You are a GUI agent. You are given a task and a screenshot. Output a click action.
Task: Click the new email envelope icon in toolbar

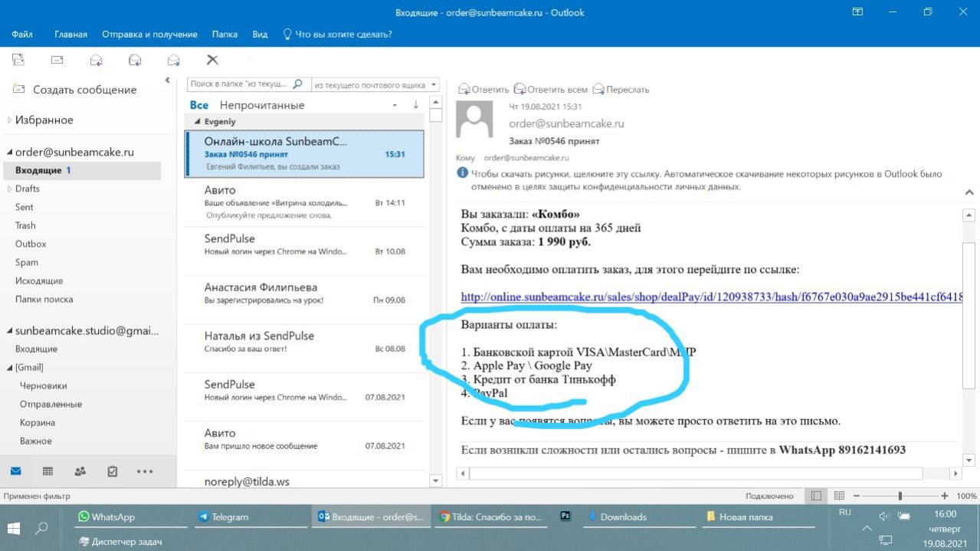point(57,60)
